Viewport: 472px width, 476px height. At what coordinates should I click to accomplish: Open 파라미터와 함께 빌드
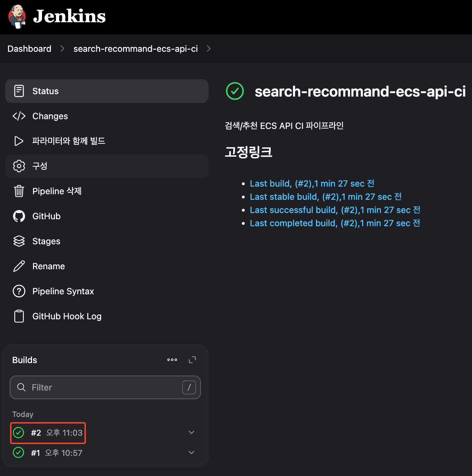click(x=107, y=141)
